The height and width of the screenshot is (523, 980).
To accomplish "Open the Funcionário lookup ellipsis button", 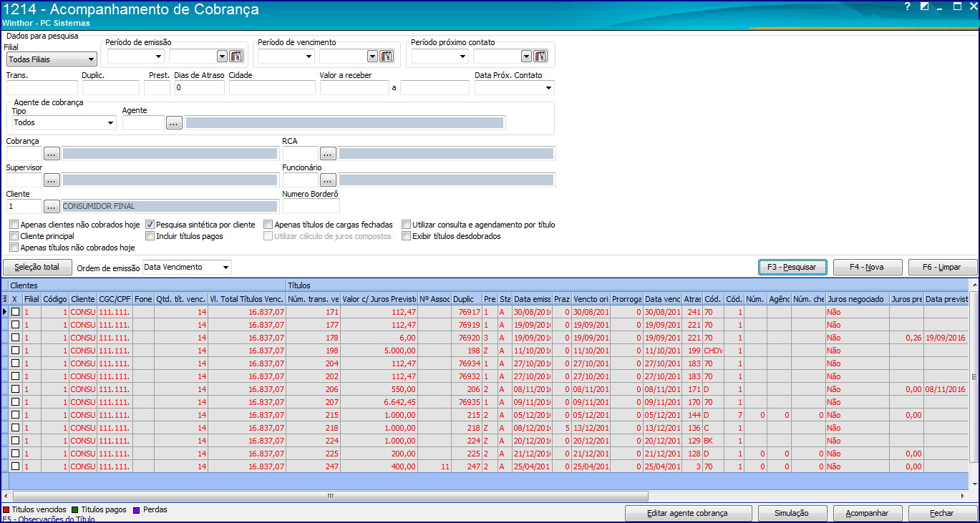I will [328, 180].
